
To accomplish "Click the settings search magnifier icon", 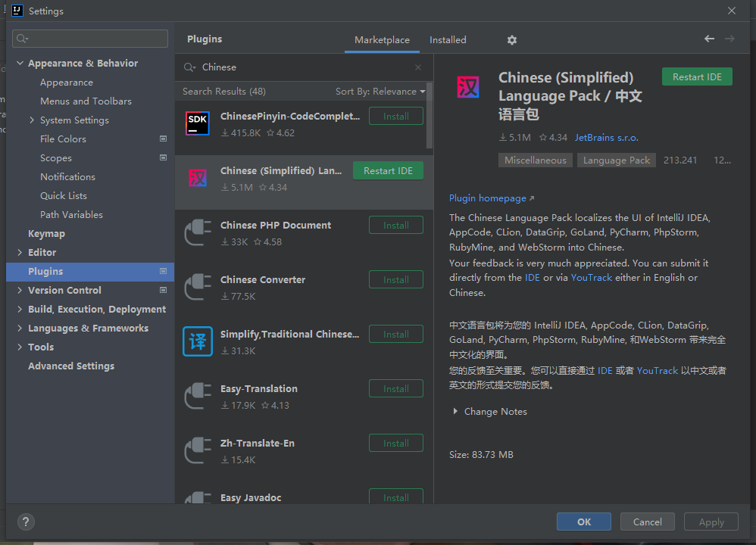I will click(x=22, y=39).
